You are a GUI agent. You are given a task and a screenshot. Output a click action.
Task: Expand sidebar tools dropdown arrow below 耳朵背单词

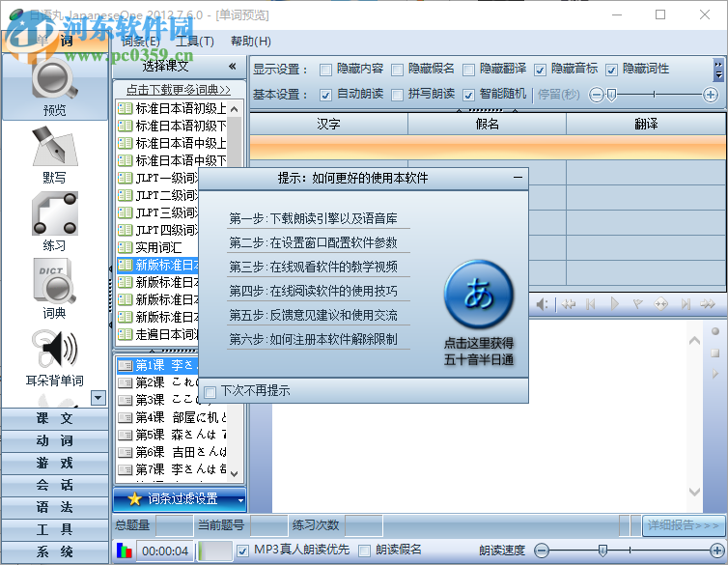tap(98, 398)
